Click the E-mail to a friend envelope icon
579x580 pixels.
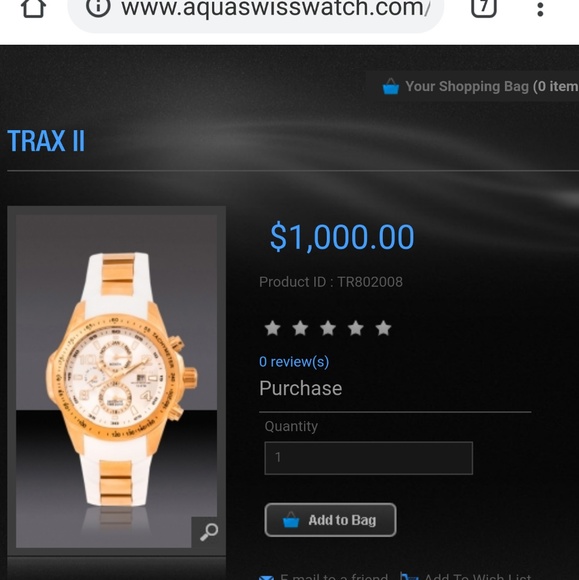click(x=266, y=577)
